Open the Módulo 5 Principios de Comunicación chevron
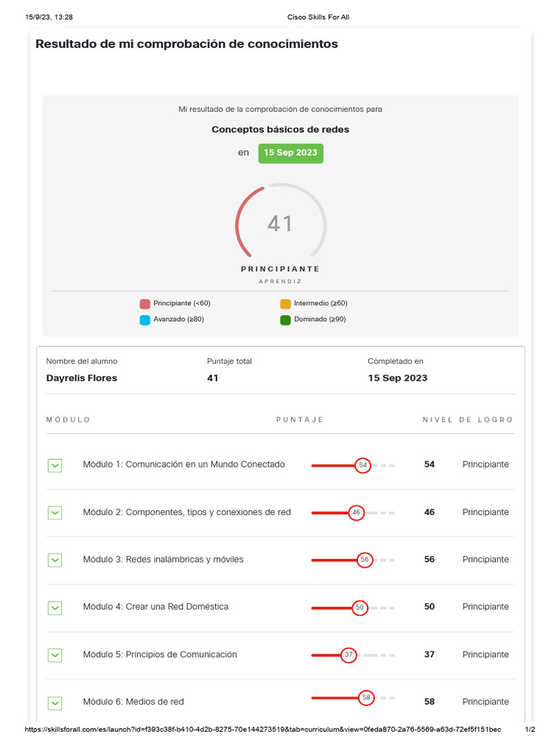This screenshot has height=747, width=560. [55, 655]
